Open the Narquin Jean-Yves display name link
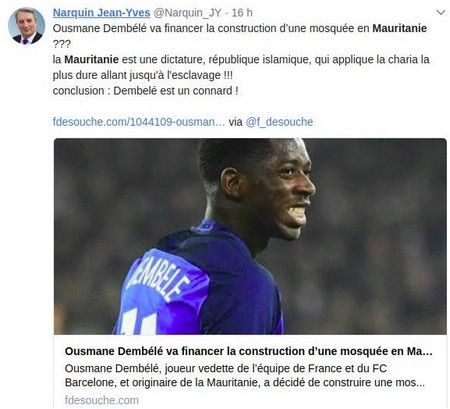Viewport: 450px width, 409px height. coord(101,13)
